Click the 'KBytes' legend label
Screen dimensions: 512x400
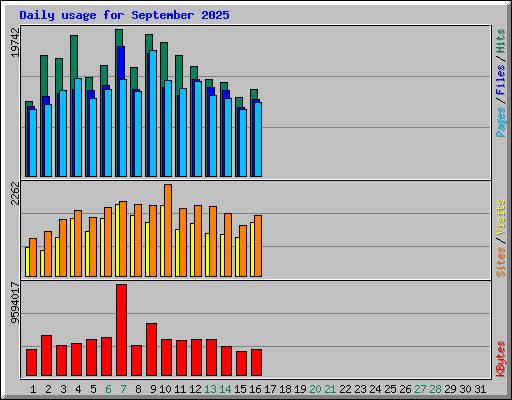pyautogui.click(x=501, y=359)
